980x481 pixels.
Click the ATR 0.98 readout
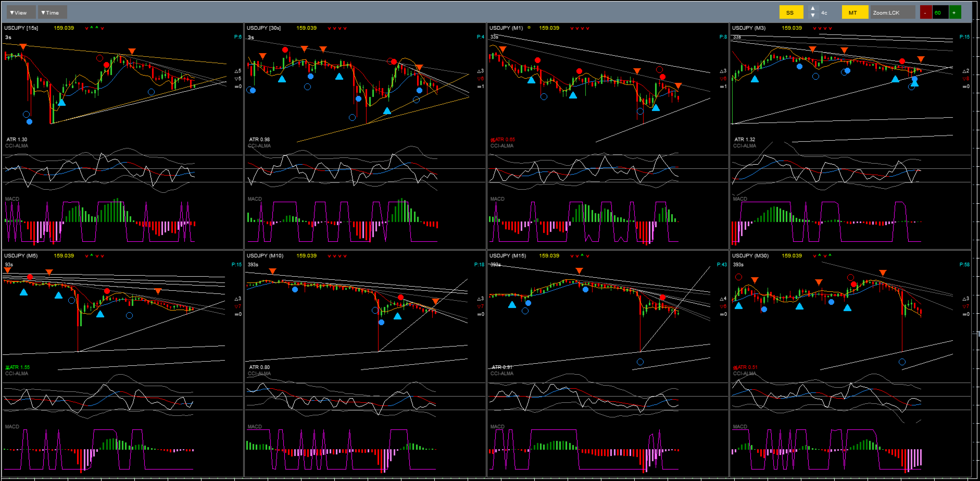[x=259, y=140]
